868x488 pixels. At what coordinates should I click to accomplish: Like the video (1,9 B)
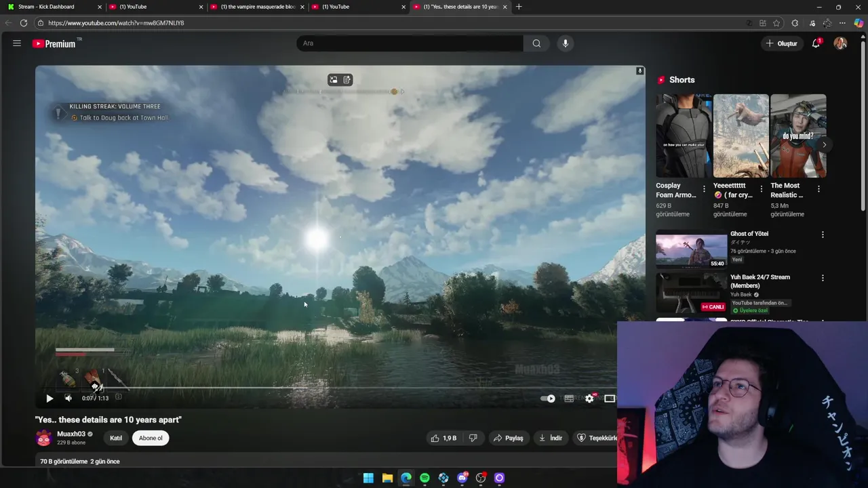[x=443, y=438]
